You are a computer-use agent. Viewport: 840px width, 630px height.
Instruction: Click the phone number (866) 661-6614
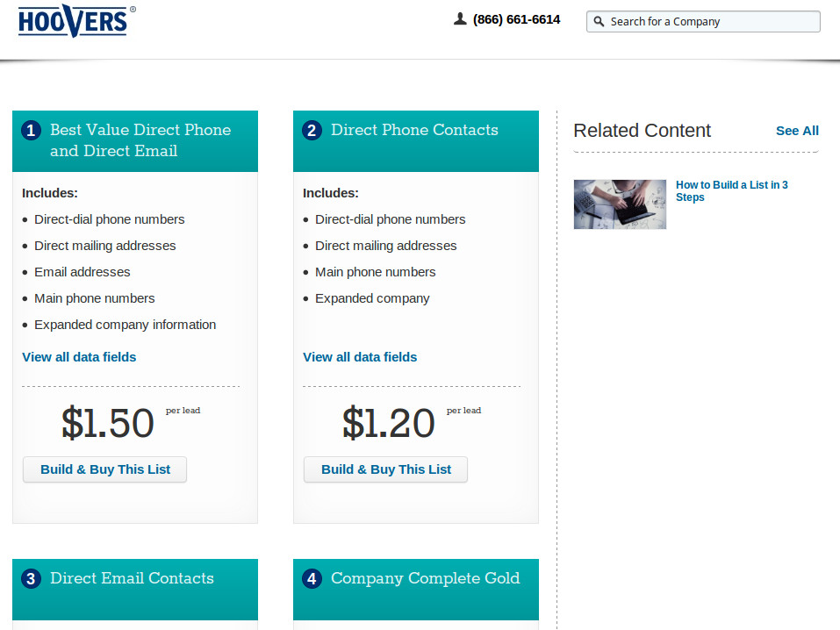pos(517,18)
